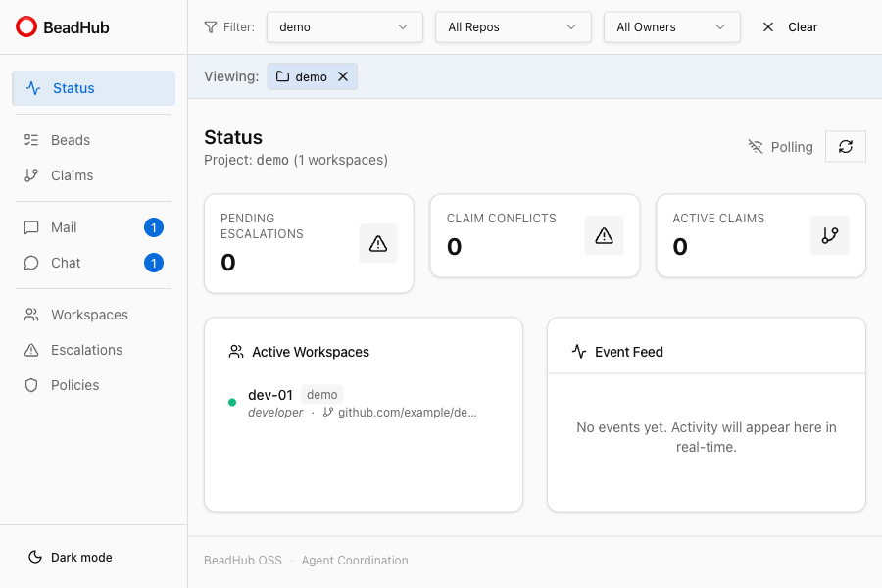Open the All Owners dropdown
882x588 pixels.
(x=671, y=26)
